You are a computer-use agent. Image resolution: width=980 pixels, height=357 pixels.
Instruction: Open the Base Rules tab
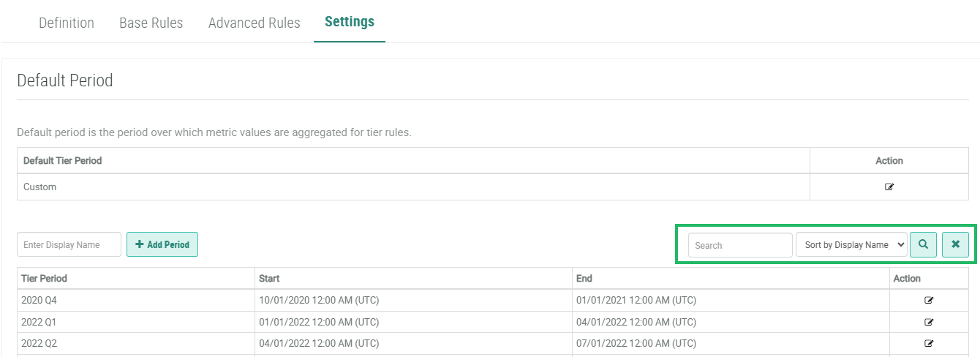point(151,23)
